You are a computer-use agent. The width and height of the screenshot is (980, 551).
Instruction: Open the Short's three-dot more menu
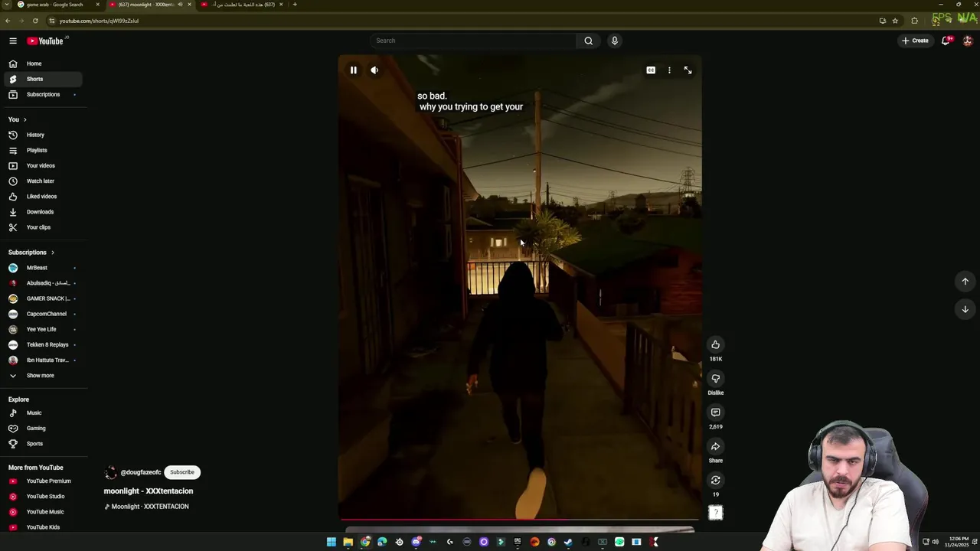[669, 70]
